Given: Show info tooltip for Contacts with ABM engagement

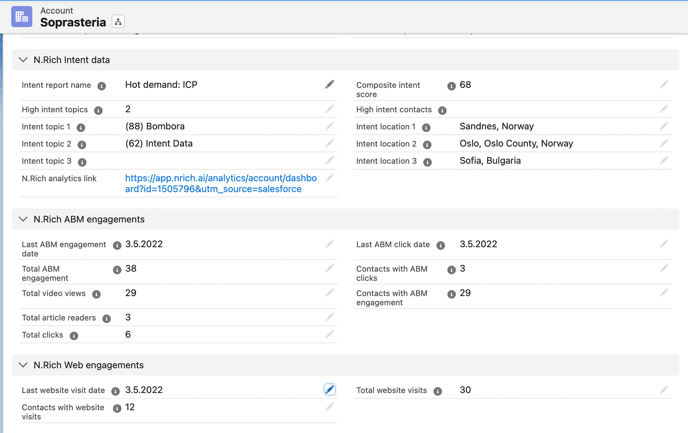Looking at the screenshot, I should [451, 294].
